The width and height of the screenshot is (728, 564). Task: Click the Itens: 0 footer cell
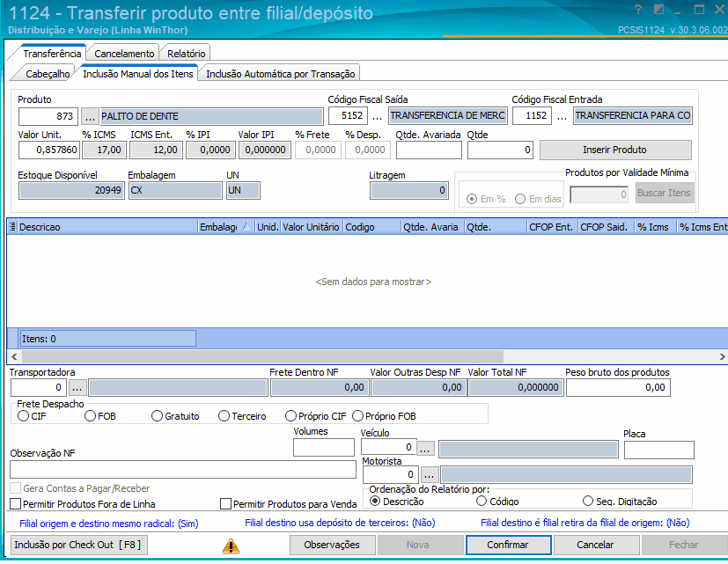[107, 339]
